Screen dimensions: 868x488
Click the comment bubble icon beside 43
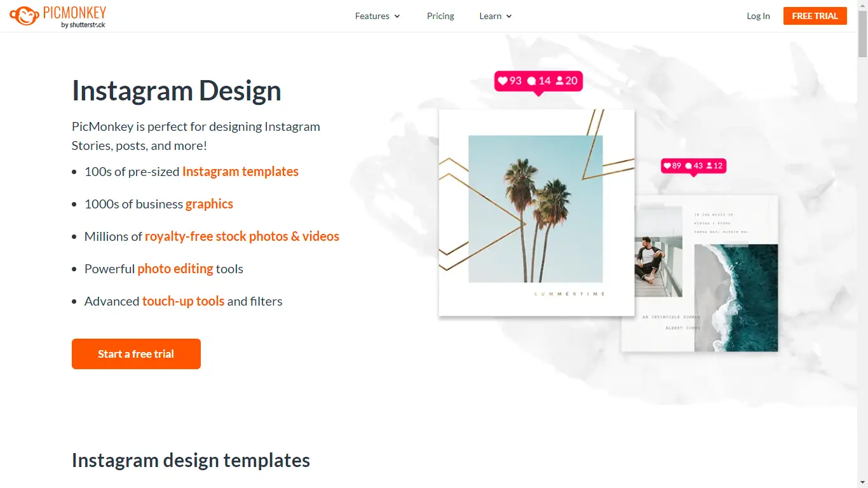coord(688,166)
